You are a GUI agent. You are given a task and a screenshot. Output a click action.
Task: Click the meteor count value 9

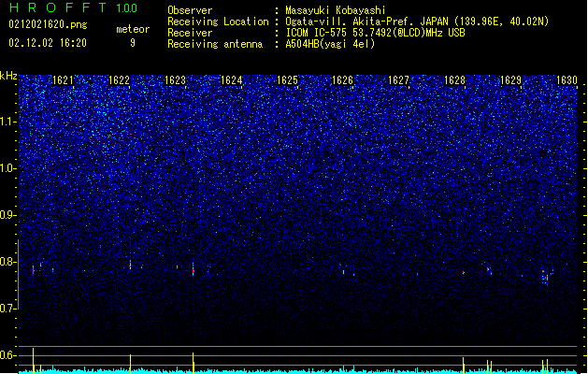(133, 43)
